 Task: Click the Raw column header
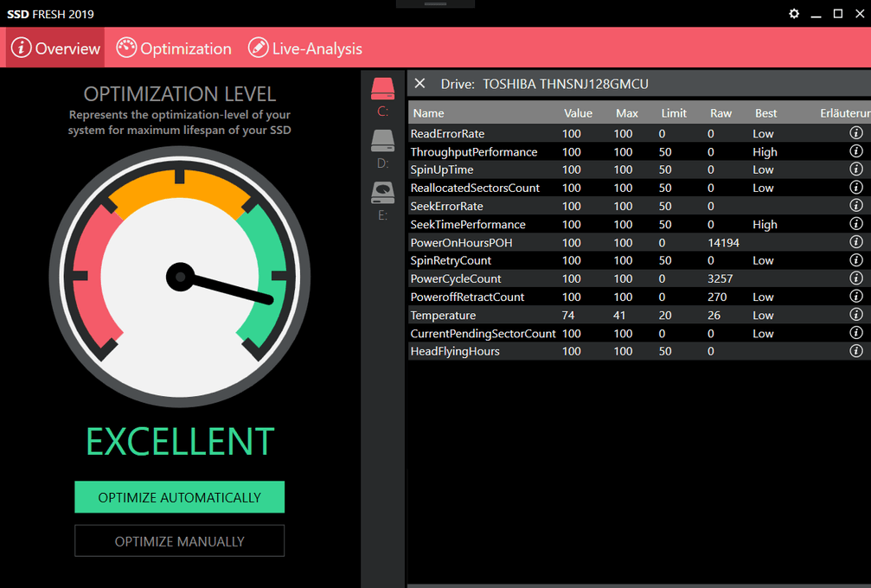(x=720, y=113)
